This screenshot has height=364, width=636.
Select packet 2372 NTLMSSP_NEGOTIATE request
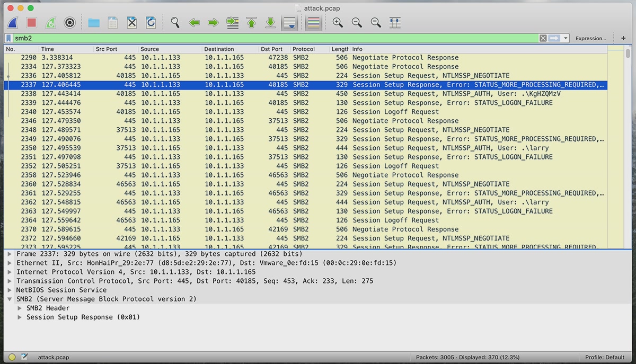click(305, 238)
